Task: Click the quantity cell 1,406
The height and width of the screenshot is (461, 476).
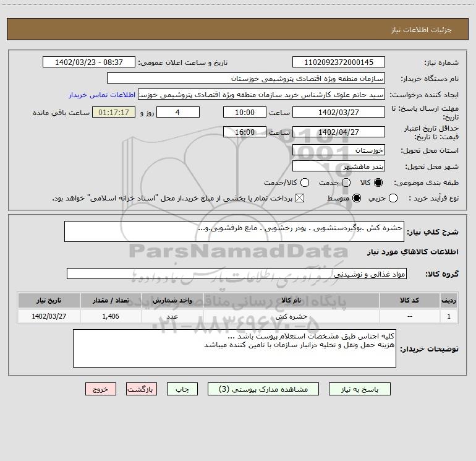Action: coord(111,316)
